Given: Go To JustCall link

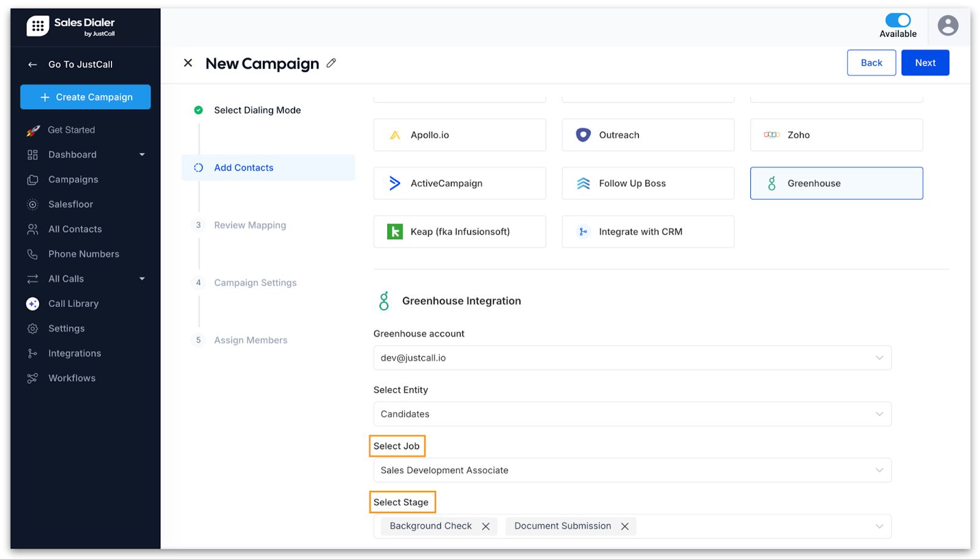Looking at the screenshot, I should [x=80, y=64].
